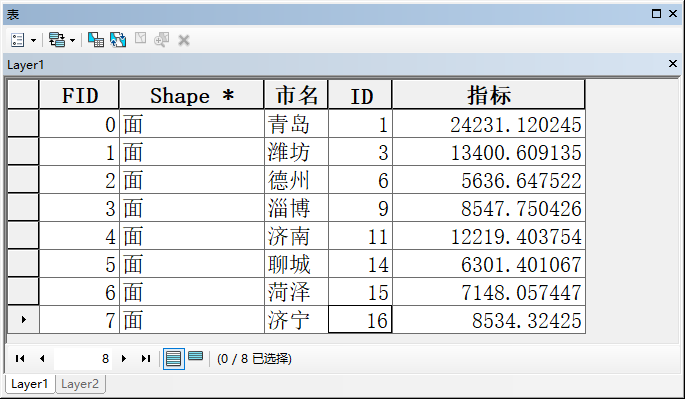Select the 市名 column header
Screen dimensions: 685x399
point(296,94)
